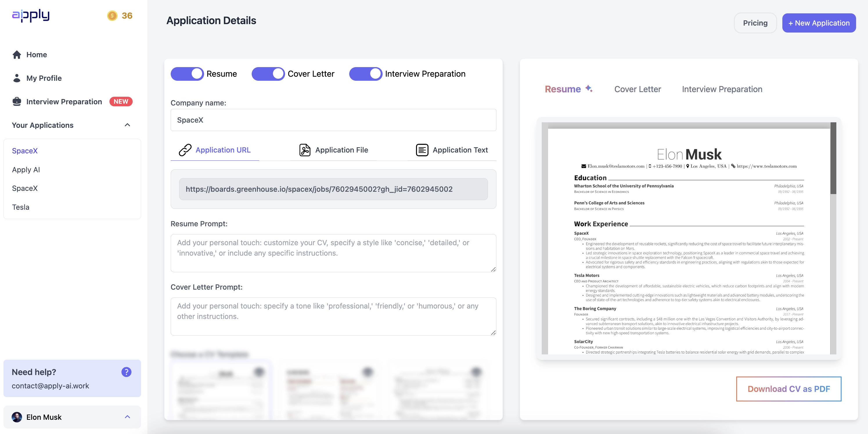
Task: Switch to the Cover Letter preview tab
Action: tap(638, 89)
